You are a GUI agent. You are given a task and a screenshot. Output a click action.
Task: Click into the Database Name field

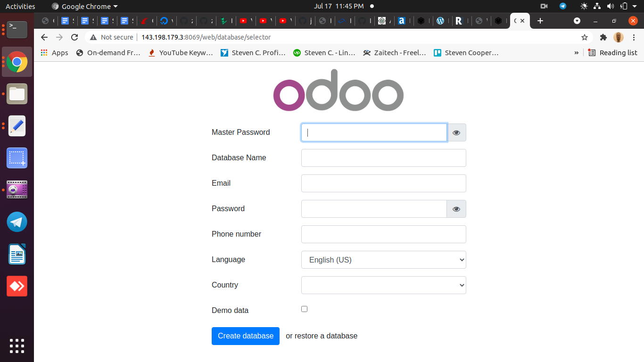[384, 158]
